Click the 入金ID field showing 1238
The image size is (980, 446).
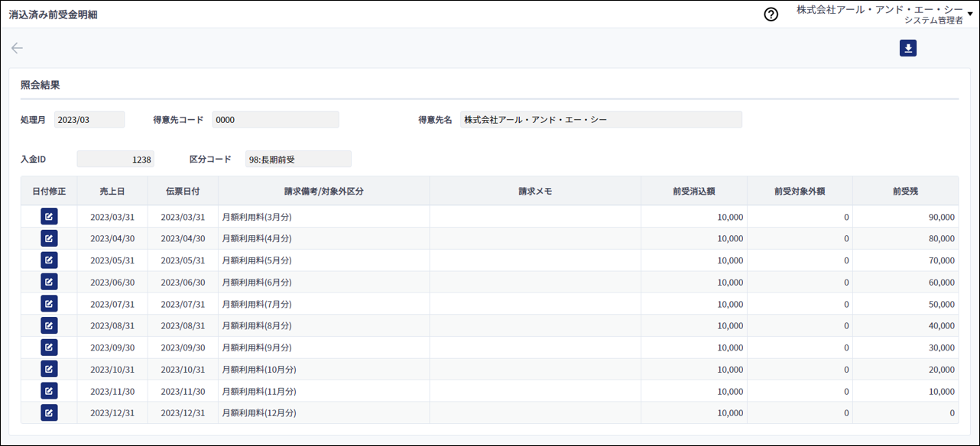pos(115,159)
